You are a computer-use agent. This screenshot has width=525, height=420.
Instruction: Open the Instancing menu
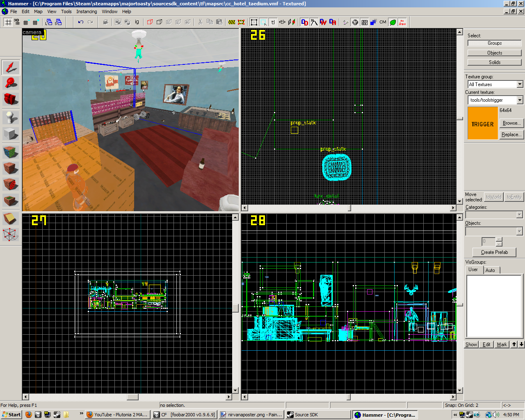click(x=87, y=11)
